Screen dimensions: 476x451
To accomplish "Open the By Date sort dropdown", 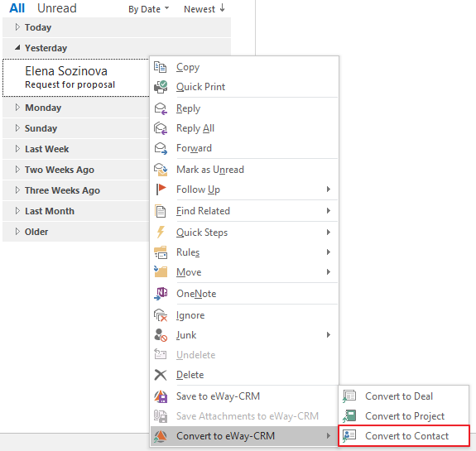I will (148, 9).
